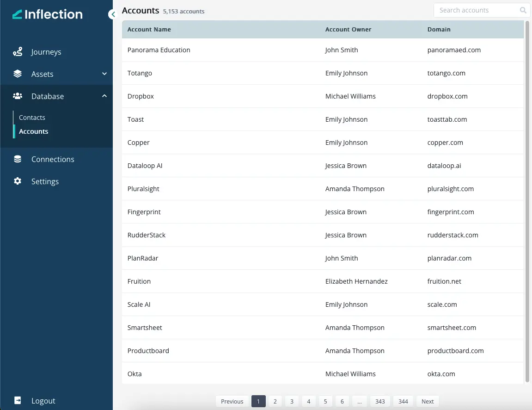Click the search magnifier icon
532x410 pixels.
(523, 10)
